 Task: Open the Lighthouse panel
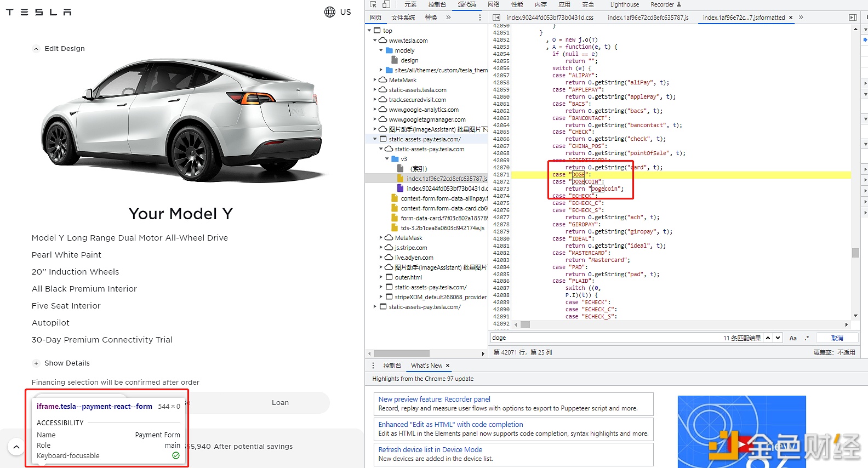pos(624,4)
